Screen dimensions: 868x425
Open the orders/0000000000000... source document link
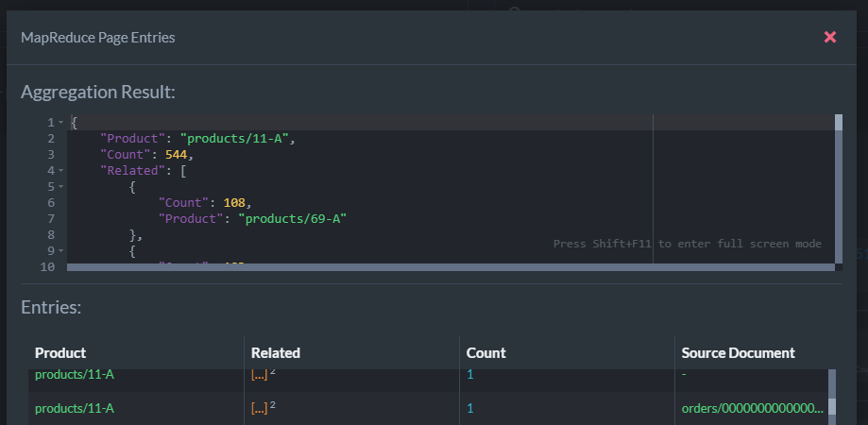point(753,408)
